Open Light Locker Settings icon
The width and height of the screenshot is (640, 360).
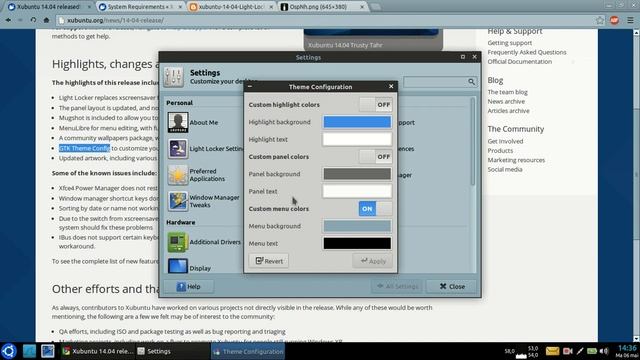pos(178,149)
